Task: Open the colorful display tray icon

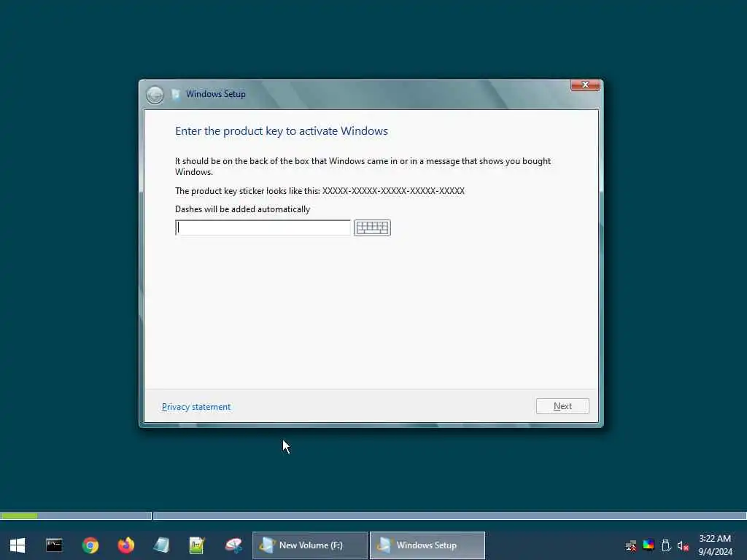Action: coord(649,545)
